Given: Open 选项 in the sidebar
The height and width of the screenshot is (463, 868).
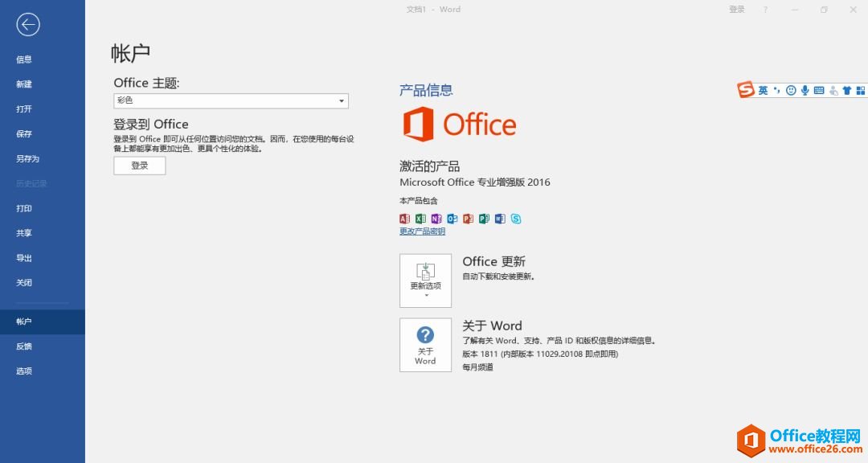Looking at the screenshot, I should point(24,371).
